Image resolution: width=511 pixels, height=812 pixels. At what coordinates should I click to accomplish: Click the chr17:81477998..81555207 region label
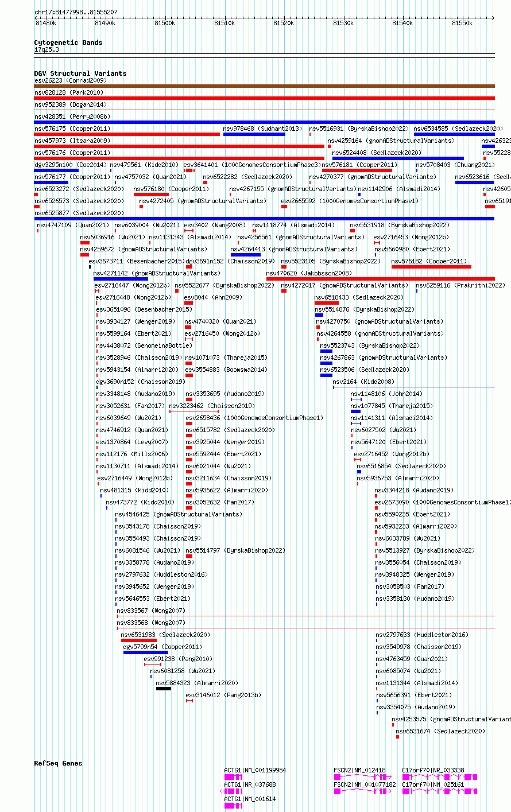click(76, 12)
